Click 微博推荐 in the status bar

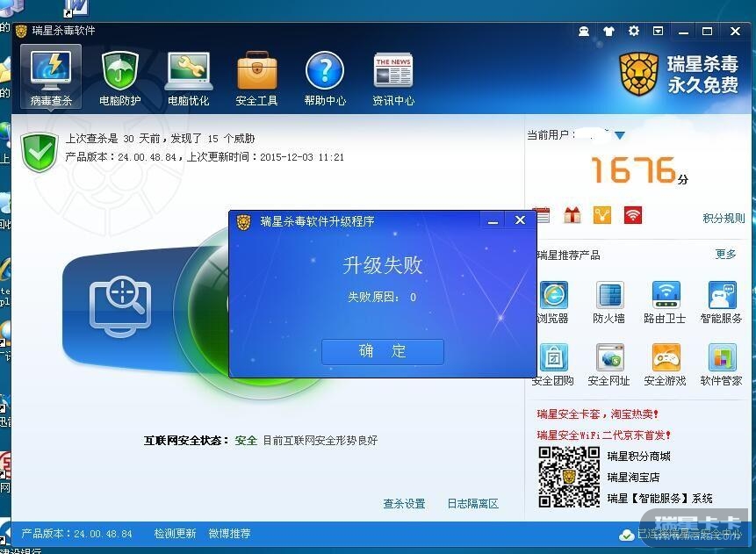click(x=229, y=534)
